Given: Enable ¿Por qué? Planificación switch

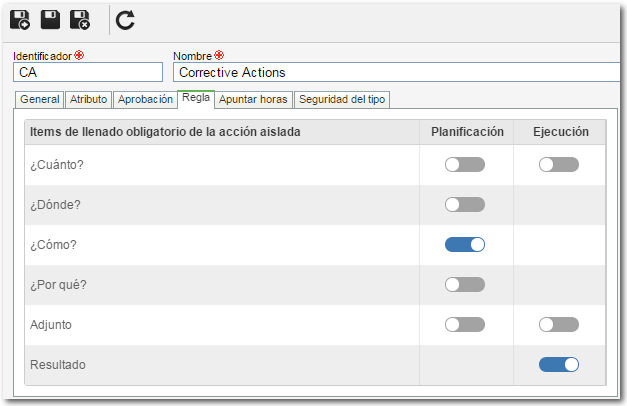Looking at the screenshot, I should [465, 284].
